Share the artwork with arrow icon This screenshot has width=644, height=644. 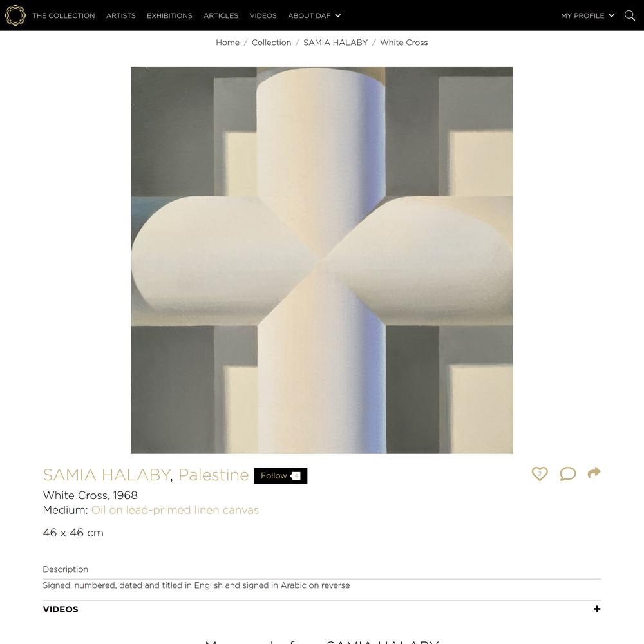pos(594,473)
